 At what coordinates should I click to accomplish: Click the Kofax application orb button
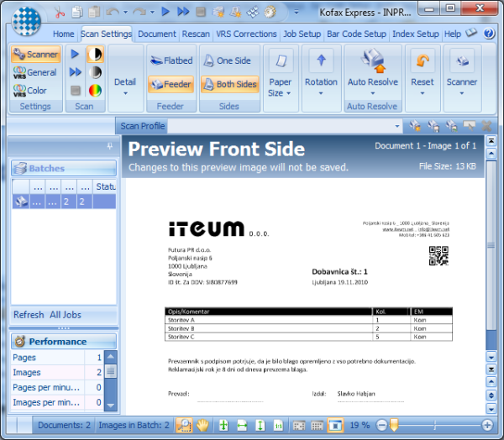(26, 21)
